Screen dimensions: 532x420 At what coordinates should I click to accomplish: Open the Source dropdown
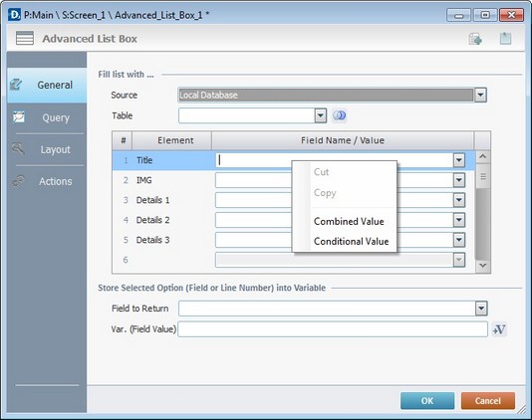click(x=480, y=96)
